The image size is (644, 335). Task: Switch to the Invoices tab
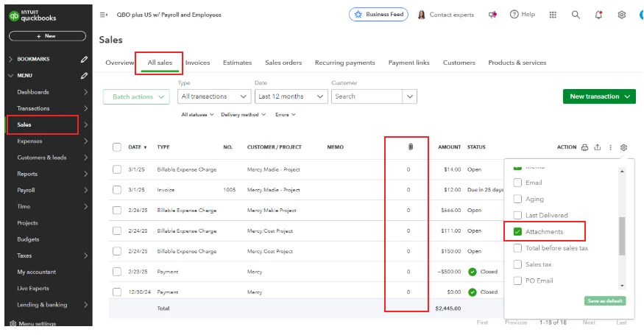(x=197, y=63)
